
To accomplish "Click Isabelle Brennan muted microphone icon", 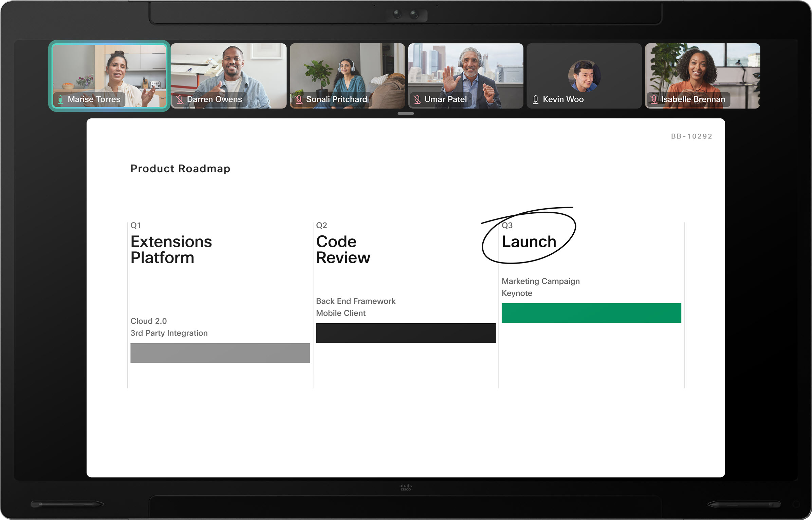I will pos(654,99).
